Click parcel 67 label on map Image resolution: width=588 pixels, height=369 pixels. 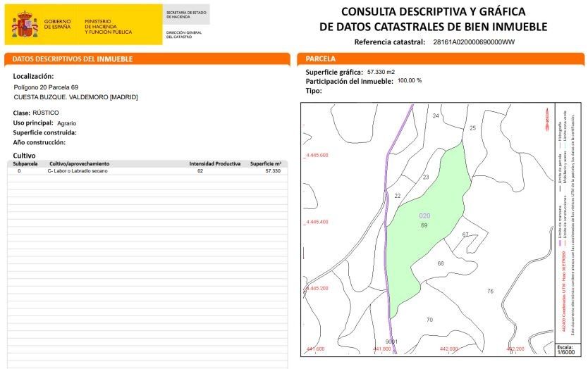465,234
